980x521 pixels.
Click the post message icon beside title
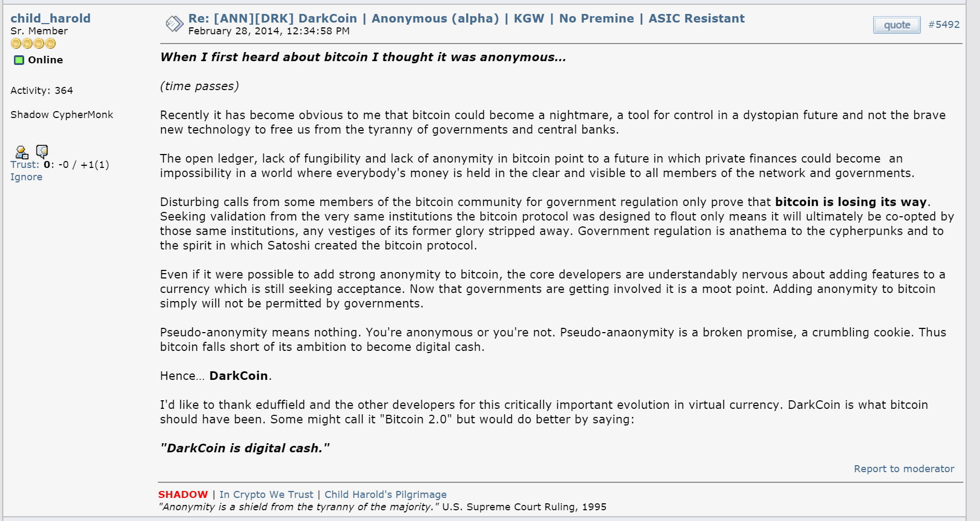tap(175, 24)
